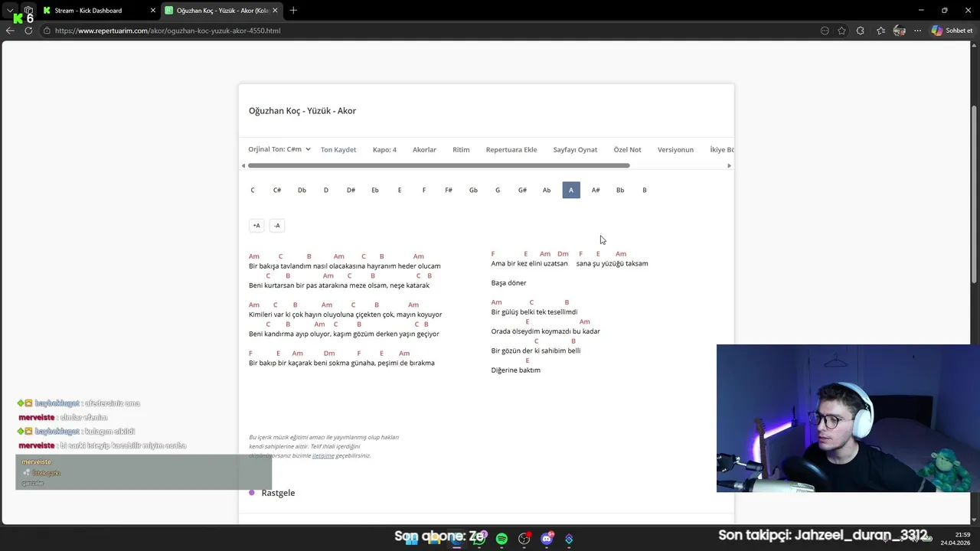Increase font size with +A button
Viewport: 980px width, 551px height.
[256, 226]
